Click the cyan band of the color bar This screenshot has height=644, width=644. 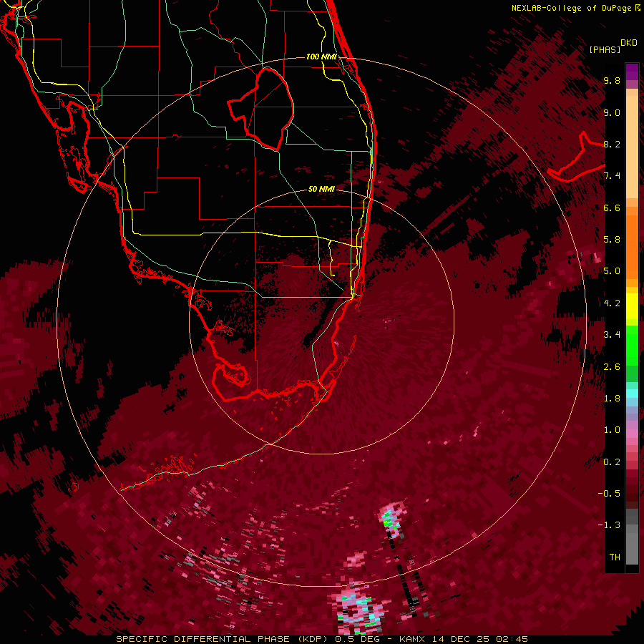pos(632,393)
